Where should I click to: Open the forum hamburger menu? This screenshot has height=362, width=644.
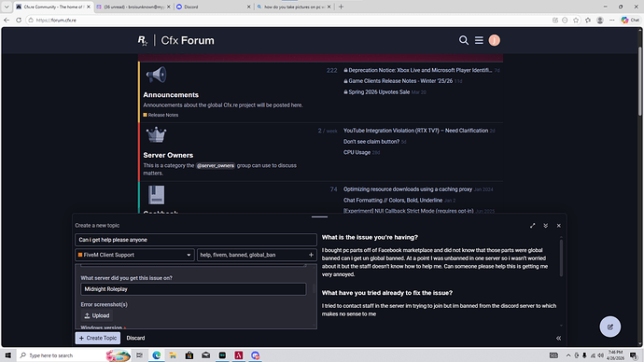pyautogui.click(x=479, y=40)
